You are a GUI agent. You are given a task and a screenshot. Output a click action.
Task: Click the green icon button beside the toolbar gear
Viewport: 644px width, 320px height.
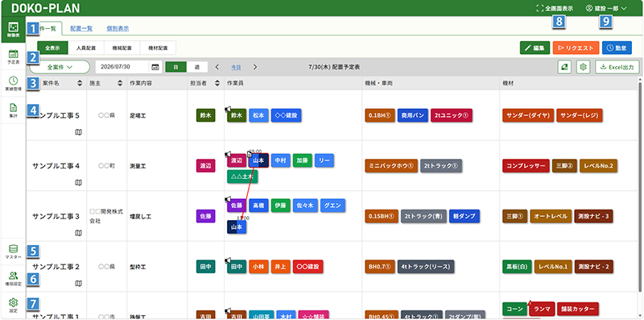coord(564,67)
